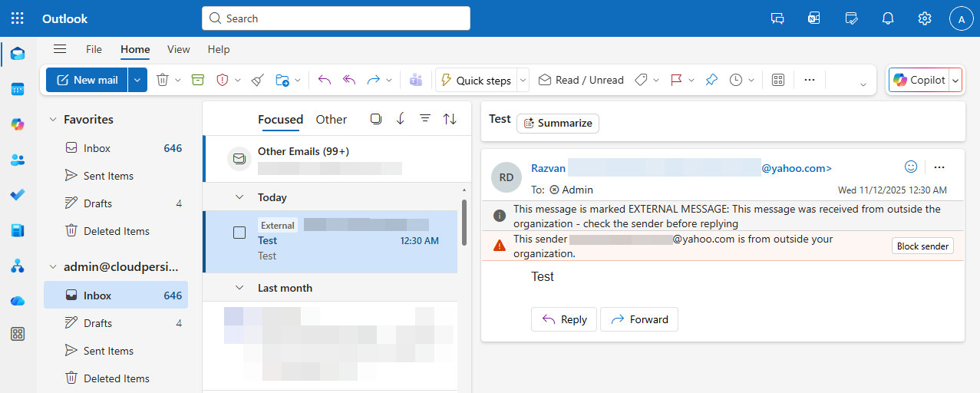Viewport: 980px width, 393px height.
Task: Pin the message with the pin icon
Action: 711,80
